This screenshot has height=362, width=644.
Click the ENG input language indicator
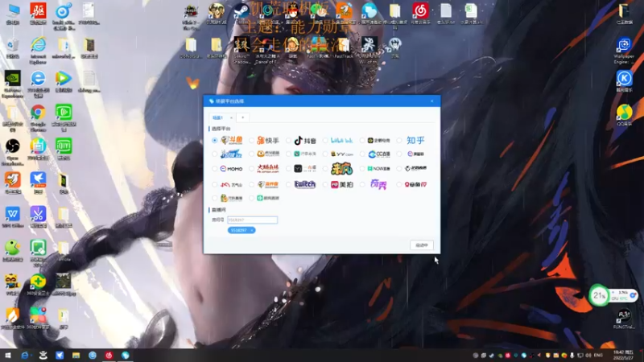[x=598, y=355]
